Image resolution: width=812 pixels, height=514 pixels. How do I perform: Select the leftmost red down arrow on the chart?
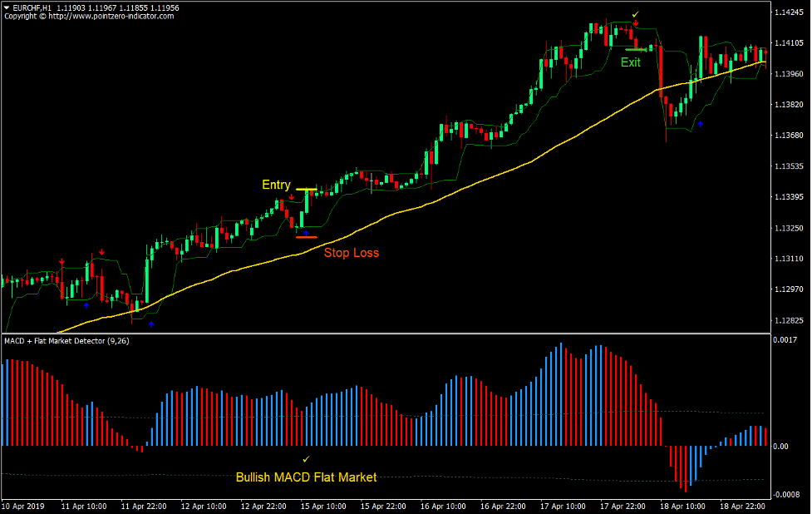point(62,259)
